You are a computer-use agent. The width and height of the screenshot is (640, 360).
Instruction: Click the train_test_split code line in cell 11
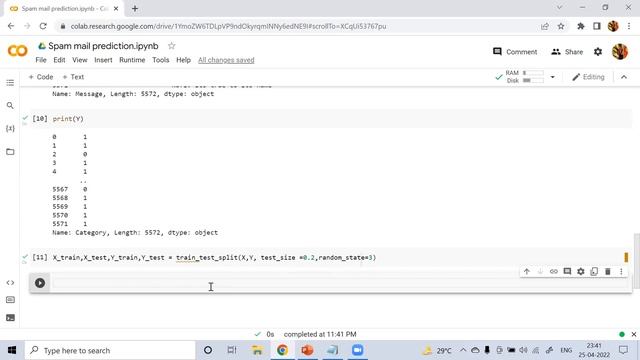(214, 258)
